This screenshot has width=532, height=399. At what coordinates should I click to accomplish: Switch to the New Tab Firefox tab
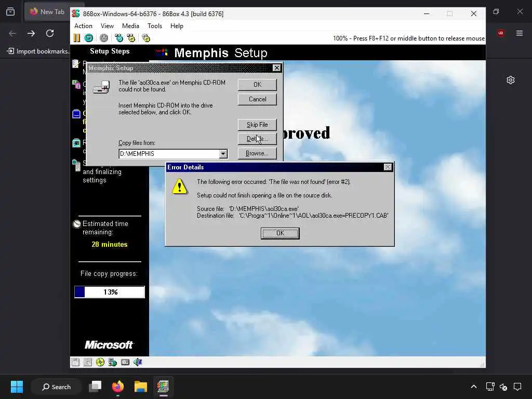(47, 11)
